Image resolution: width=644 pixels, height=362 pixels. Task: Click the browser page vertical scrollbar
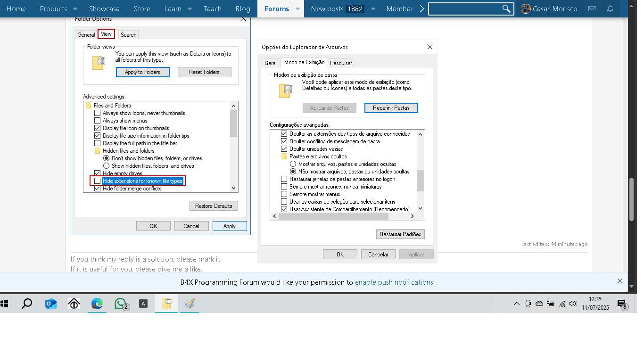(632, 199)
